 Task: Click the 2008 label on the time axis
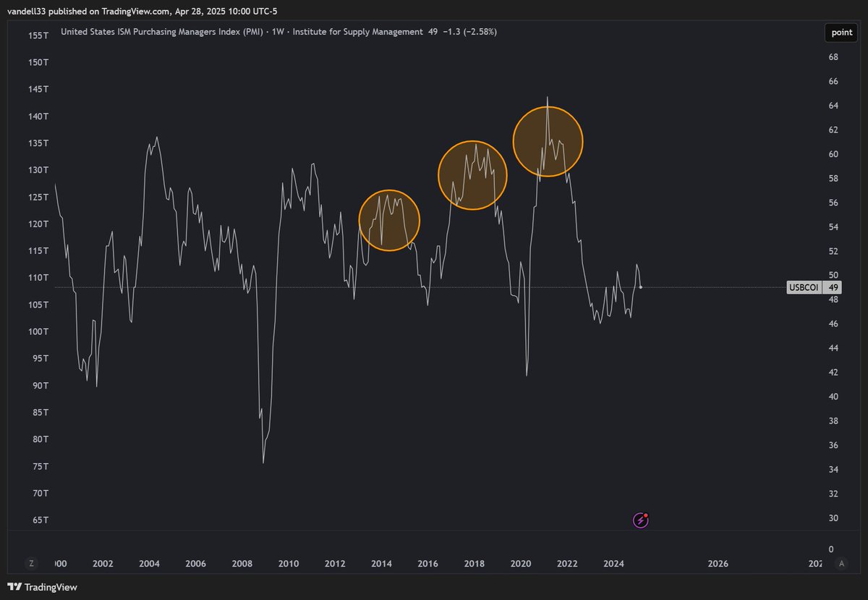(242, 563)
